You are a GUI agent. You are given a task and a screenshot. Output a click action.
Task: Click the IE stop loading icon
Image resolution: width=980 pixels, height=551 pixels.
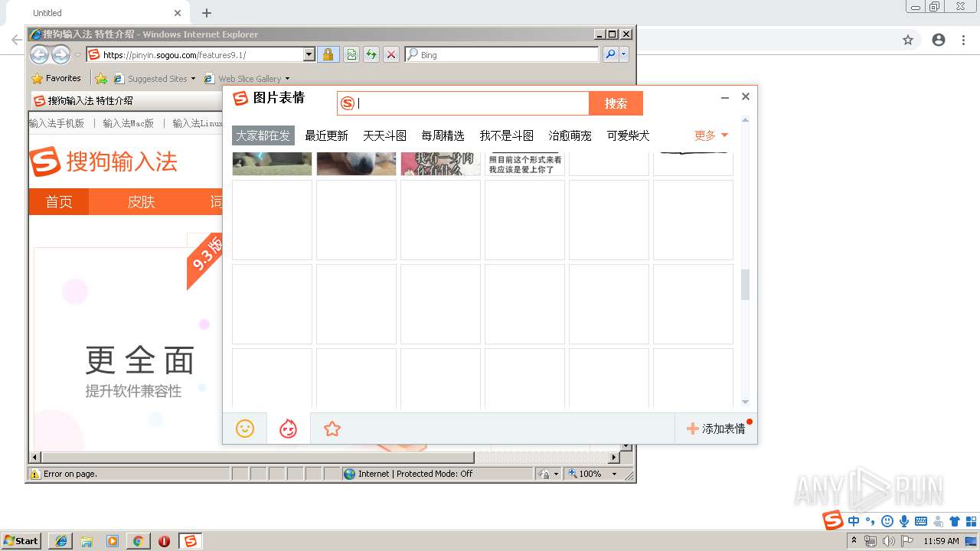pos(391,54)
